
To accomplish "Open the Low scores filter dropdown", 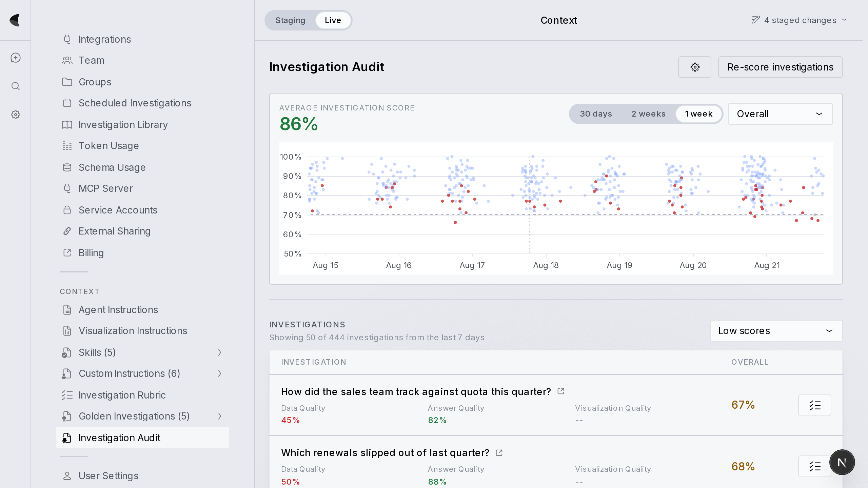I will click(x=776, y=331).
